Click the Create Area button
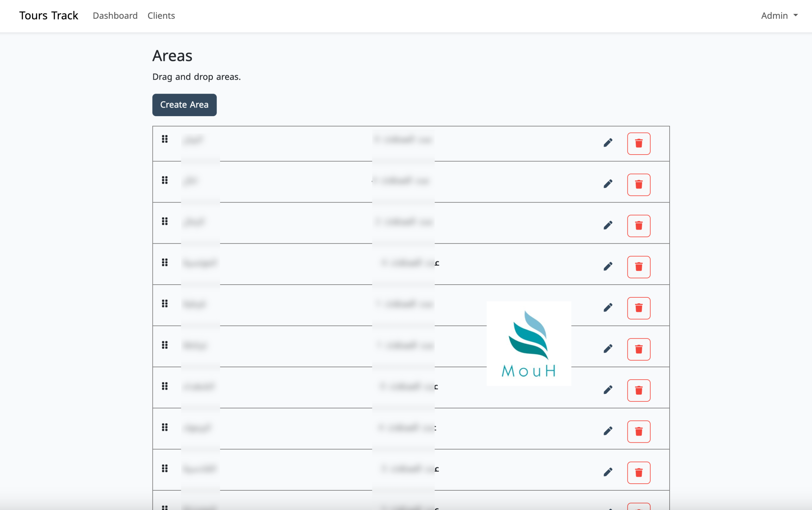 click(184, 105)
